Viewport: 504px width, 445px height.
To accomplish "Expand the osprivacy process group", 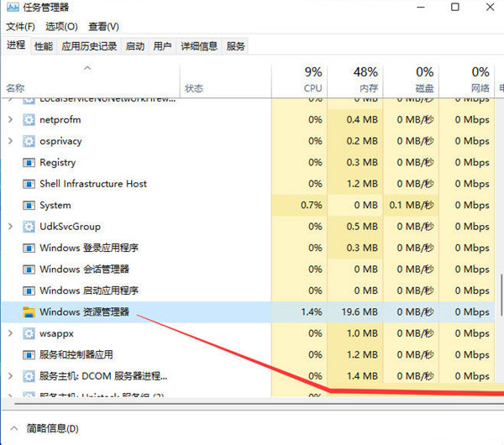I will 10,141.
